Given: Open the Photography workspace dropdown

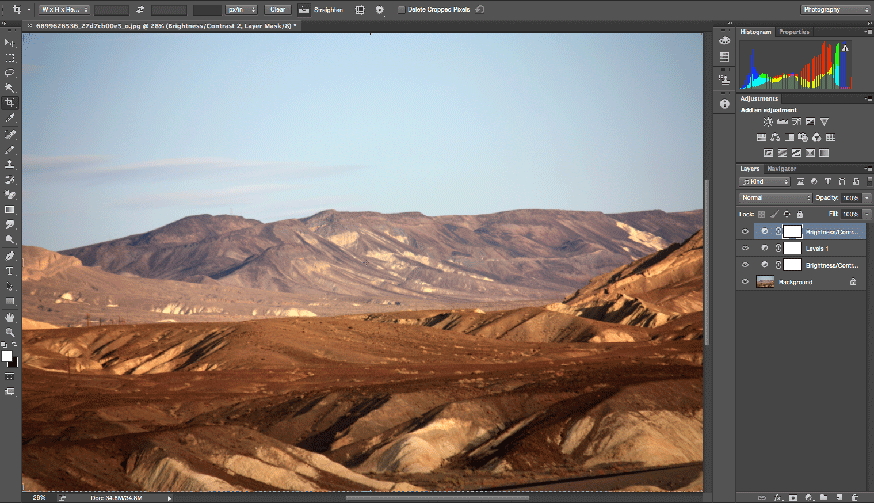Looking at the screenshot, I should coord(835,9).
